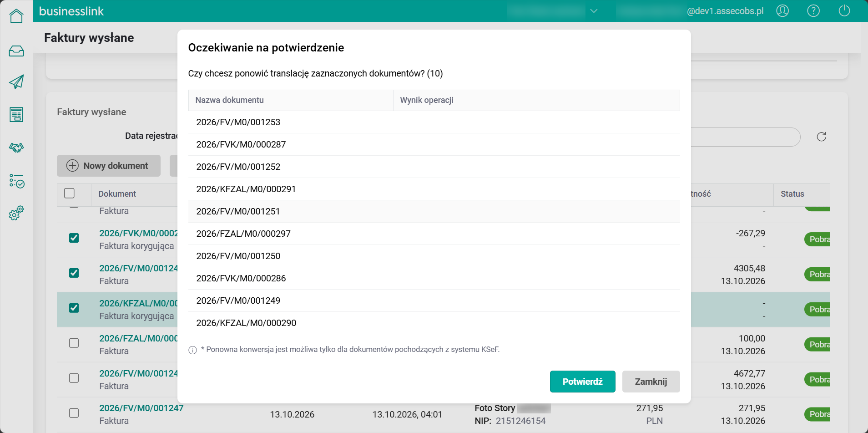This screenshot has width=868, height=433.
Task: Check the checkbox for the 4672,77 invoice row
Action: (x=74, y=378)
